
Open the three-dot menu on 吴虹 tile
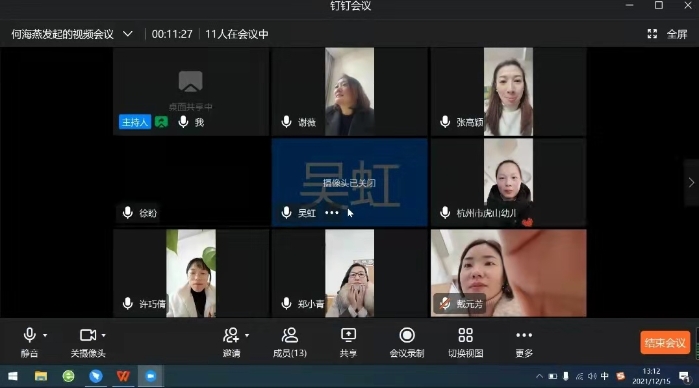(332, 213)
